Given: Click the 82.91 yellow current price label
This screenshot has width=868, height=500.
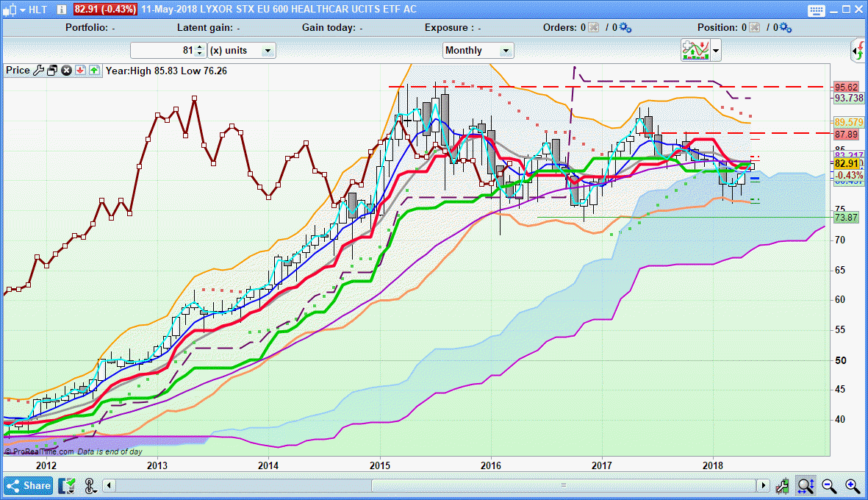Looking at the screenshot, I should (x=847, y=164).
